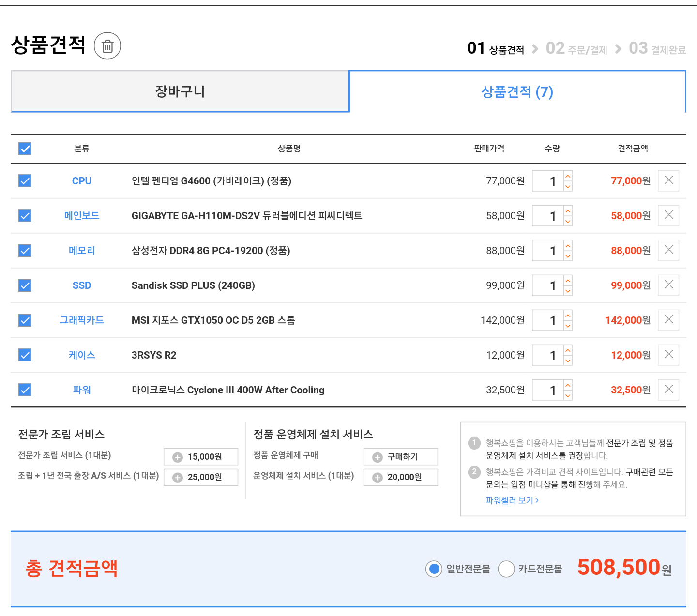This screenshot has height=616, width=697.
Task: Remove the CPU row with X icon
Action: (668, 180)
